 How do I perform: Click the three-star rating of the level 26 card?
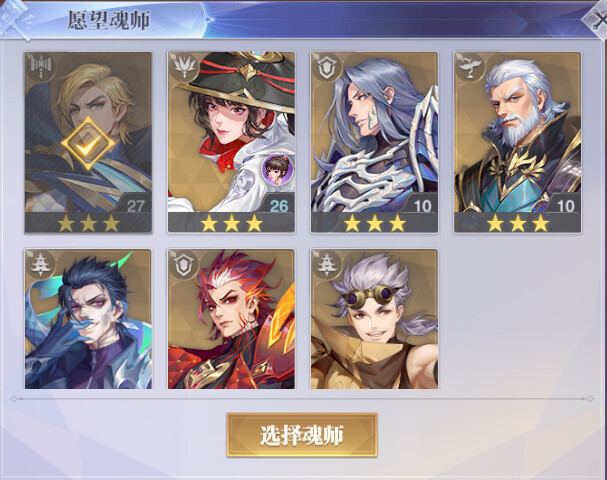(x=231, y=223)
